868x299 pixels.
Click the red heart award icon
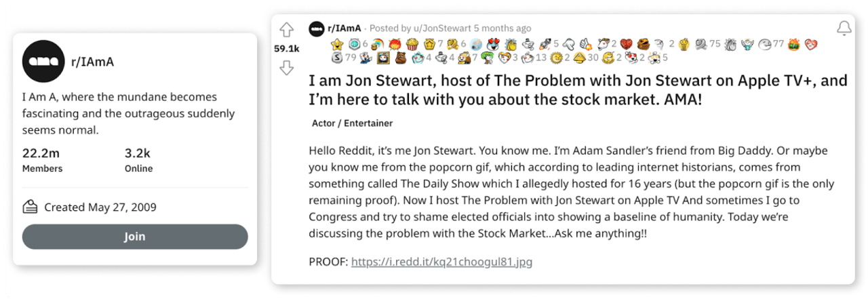(x=626, y=44)
